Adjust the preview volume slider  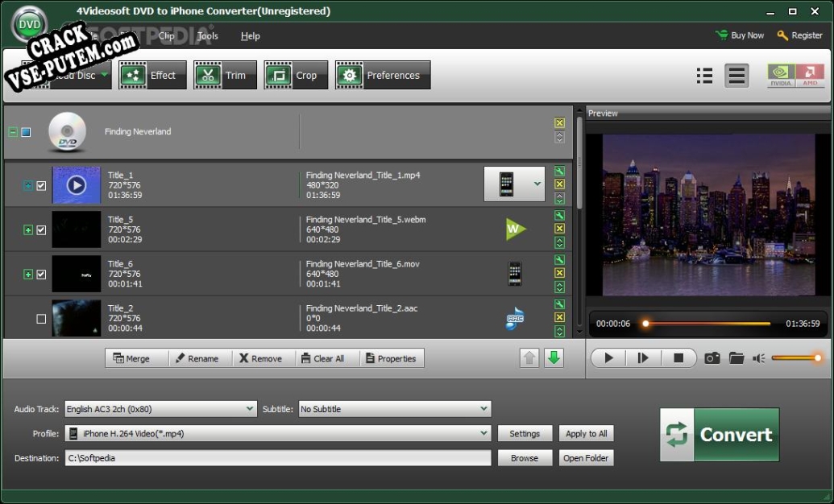coord(795,358)
